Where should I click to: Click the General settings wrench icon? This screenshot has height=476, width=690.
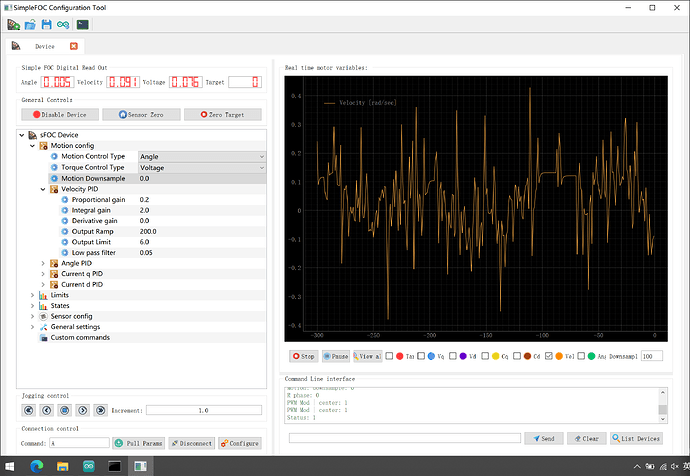coord(43,327)
